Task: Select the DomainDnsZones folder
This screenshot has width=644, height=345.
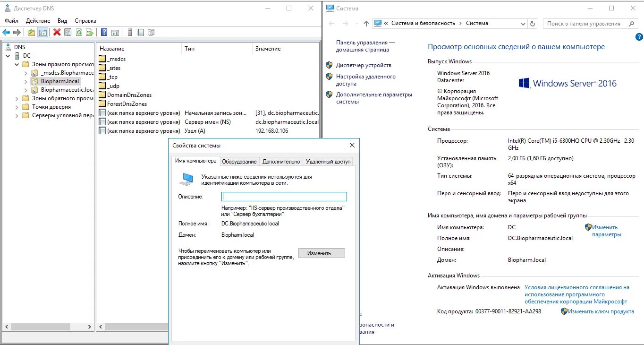Action: [x=125, y=95]
